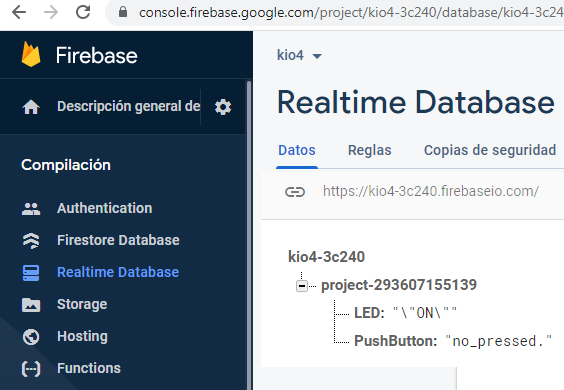Select the LED key

point(369,313)
